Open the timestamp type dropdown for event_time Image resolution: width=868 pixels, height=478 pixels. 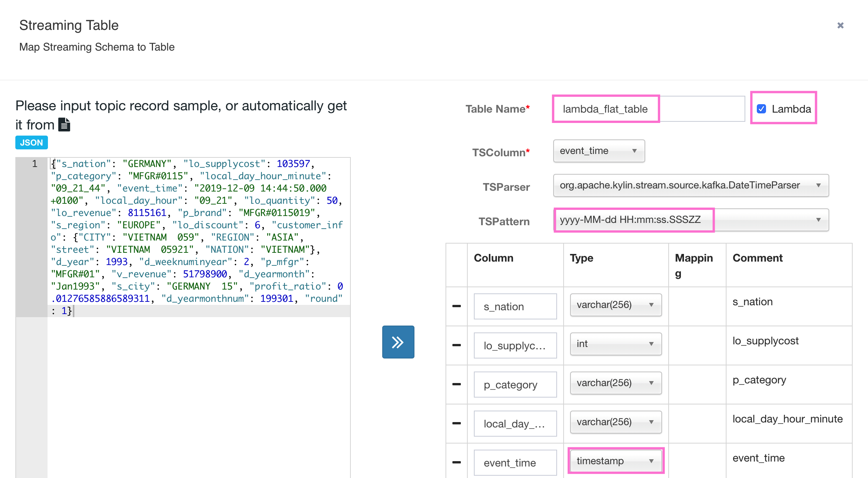615,461
